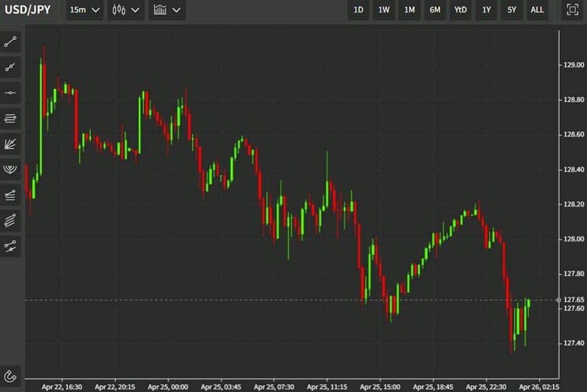Screen dimensions: 587x392
Task: Click the 129.00 price axis label
Action: pyautogui.click(x=573, y=65)
